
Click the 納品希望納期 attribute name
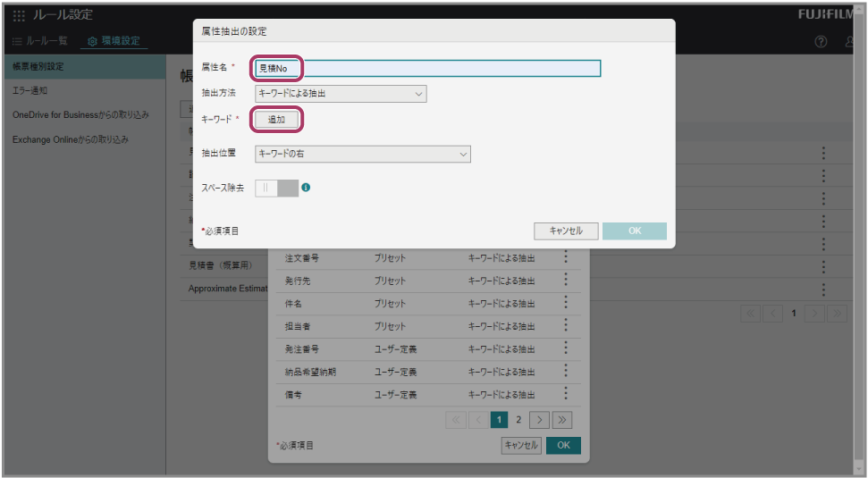[310, 372]
